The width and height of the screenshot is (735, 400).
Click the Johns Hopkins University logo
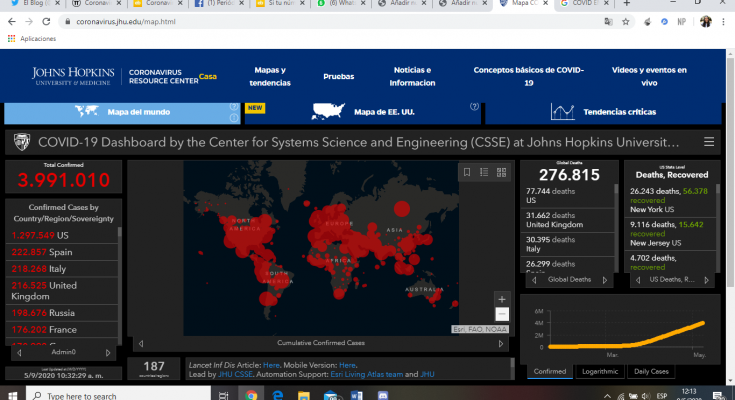73,76
